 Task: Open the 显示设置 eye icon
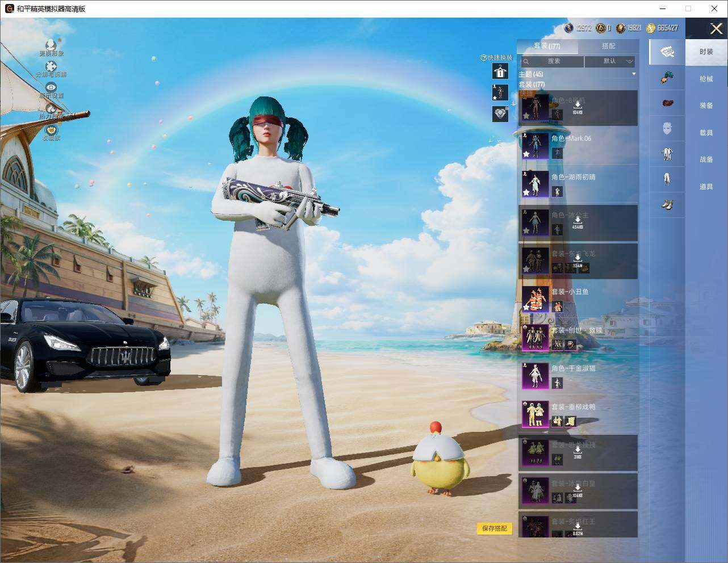tap(51, 87)
